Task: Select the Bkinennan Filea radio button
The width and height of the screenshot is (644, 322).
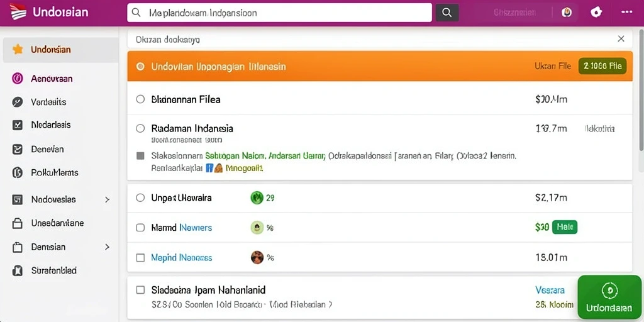Action: [x=140, y=99]
